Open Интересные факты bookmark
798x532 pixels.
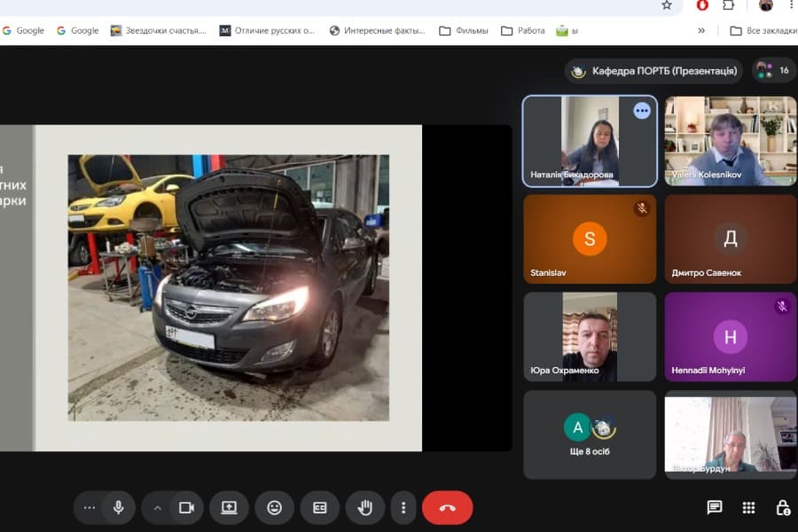pos(377,30)
